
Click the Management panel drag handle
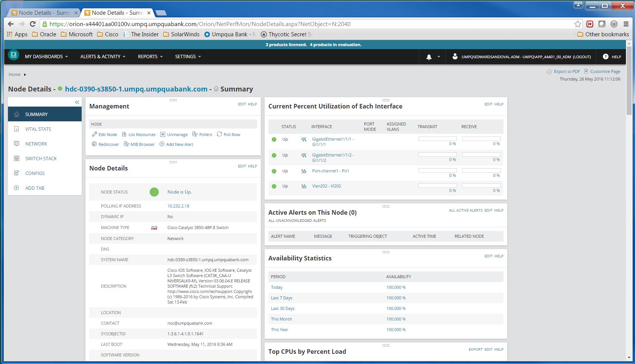pyautogui.click(x=173, y=100)
